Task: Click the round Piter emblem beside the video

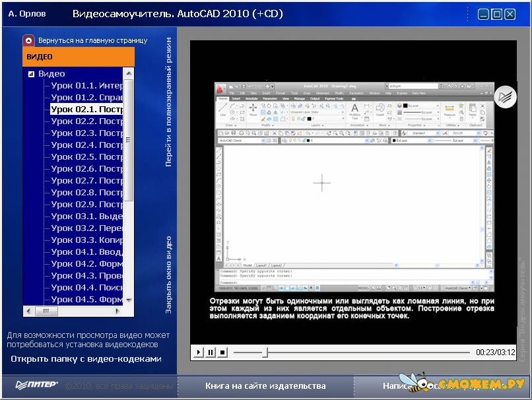Action: click(x=505, y=97)
